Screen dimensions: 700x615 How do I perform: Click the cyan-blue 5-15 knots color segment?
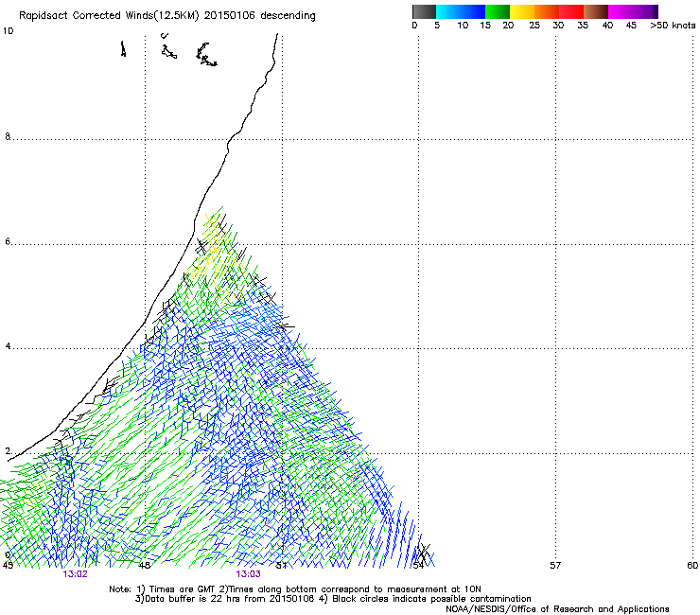pos(461,11)
